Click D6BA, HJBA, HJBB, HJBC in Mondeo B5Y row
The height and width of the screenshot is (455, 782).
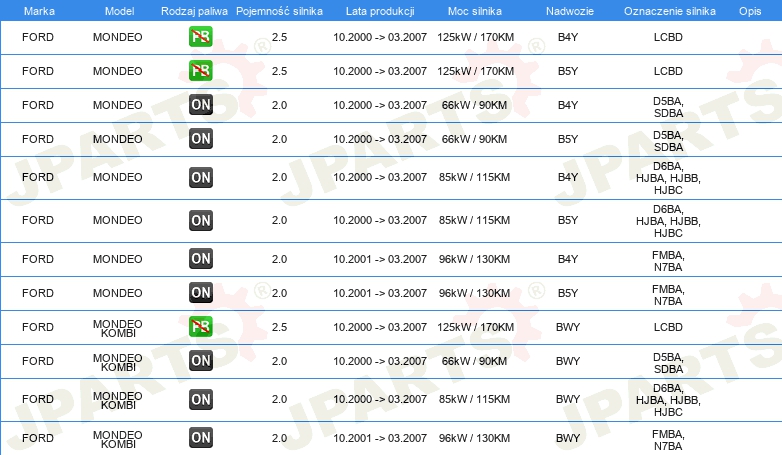pos(668,221)
